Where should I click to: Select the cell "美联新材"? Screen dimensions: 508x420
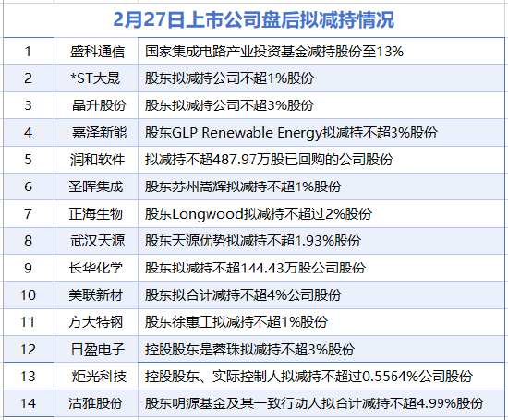tap(96, 295)
